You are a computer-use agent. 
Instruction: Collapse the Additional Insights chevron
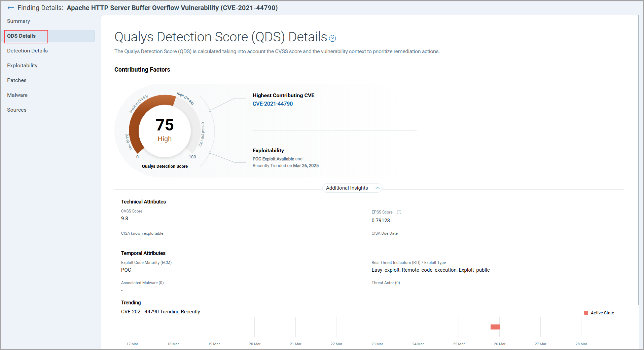coord(378,188)
